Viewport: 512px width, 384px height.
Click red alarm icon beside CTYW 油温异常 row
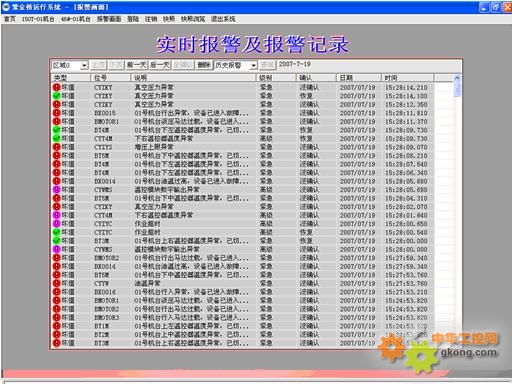(x=56, y=283)
